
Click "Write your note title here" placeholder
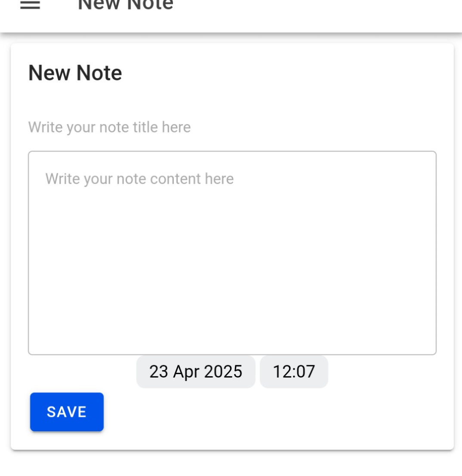click(x=109, y=127)
